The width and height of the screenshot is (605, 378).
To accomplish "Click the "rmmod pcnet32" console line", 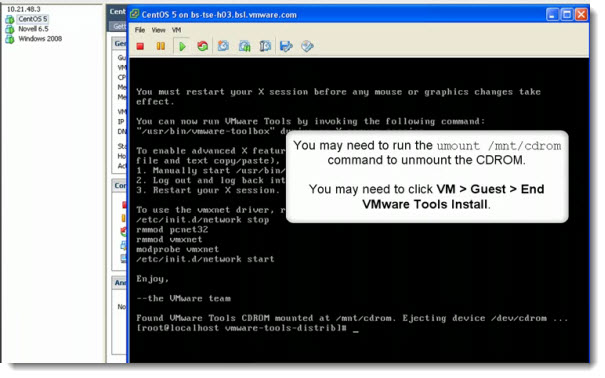I will [172, 230].
